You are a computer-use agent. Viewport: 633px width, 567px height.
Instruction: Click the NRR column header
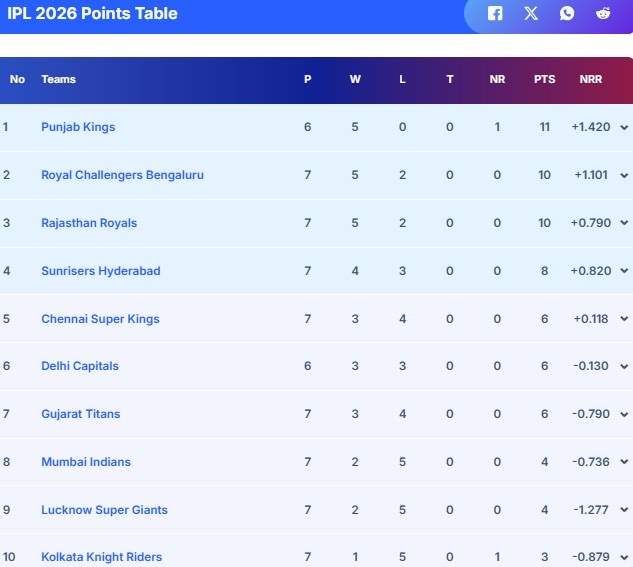pyautogui.click(x=591, y=80)
